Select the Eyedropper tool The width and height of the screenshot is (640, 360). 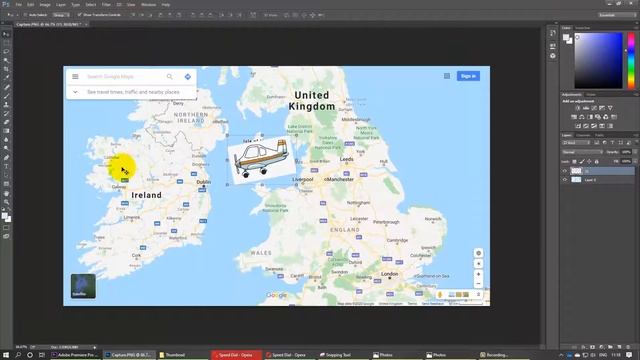(x=6, y=78)
